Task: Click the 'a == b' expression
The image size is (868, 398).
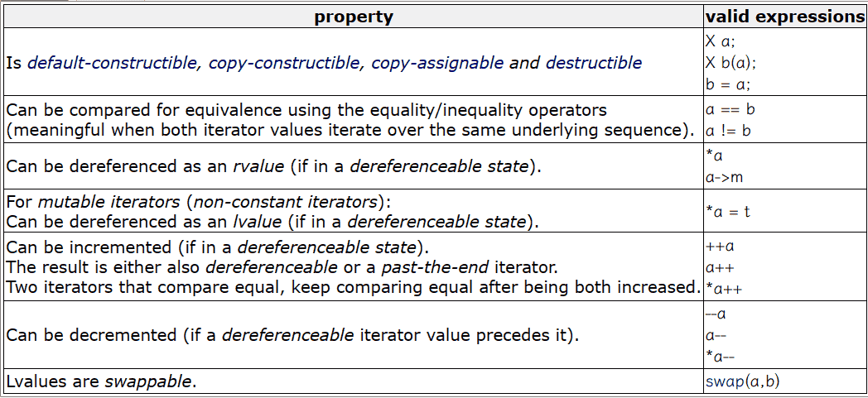Action: 731,109
